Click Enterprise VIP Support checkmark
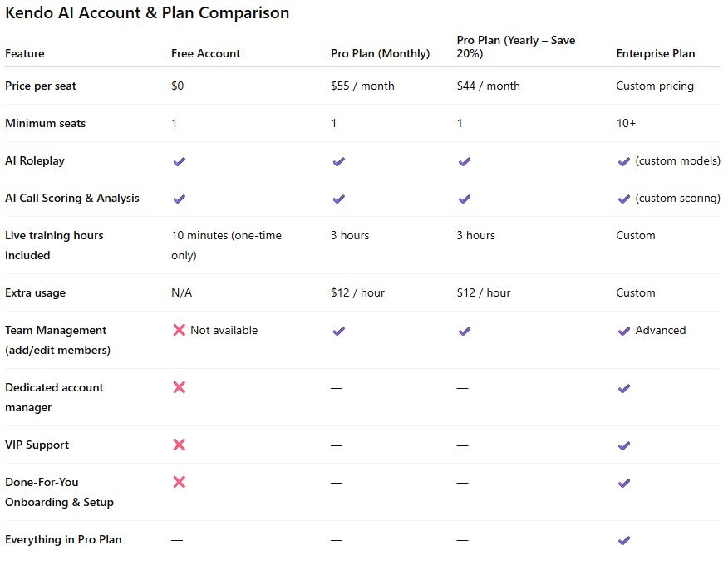This screenshot has height=575, width=728. (624, 445)
